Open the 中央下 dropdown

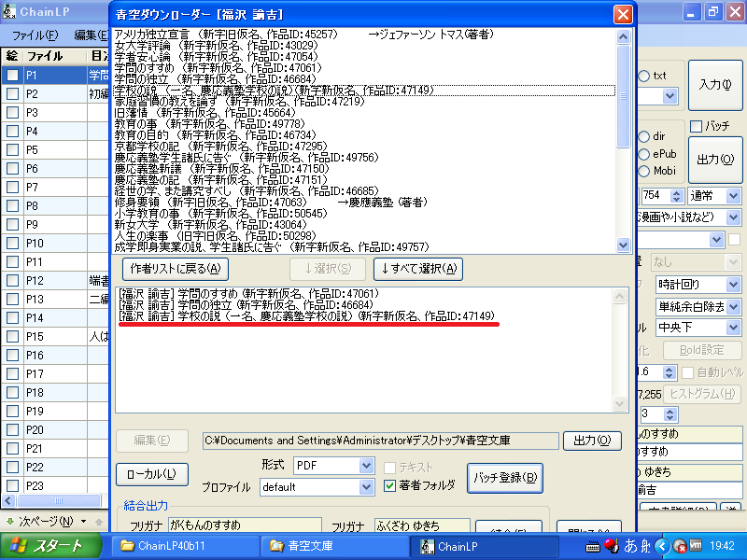(x=733, y=328)
